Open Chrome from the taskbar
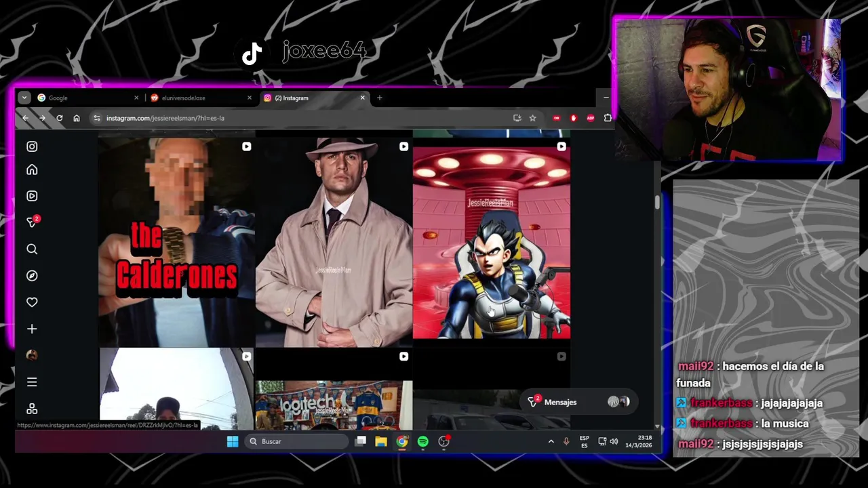 pos(402,441)
